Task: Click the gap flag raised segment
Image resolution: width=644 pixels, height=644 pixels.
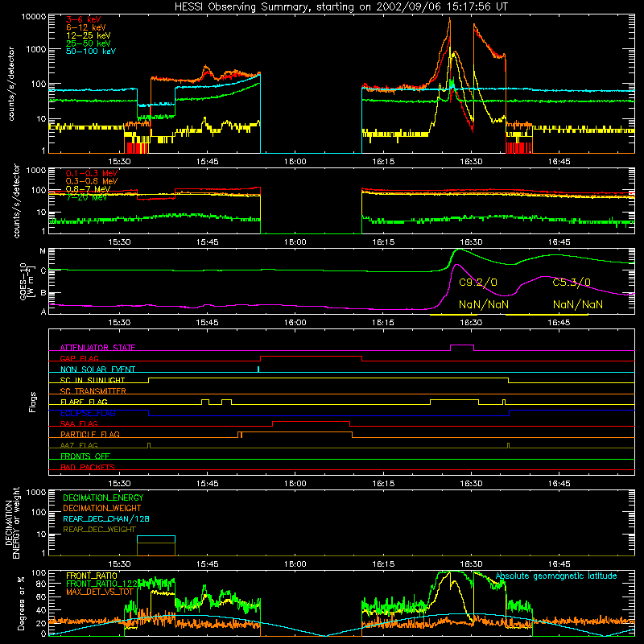Action: click(311, 357)
